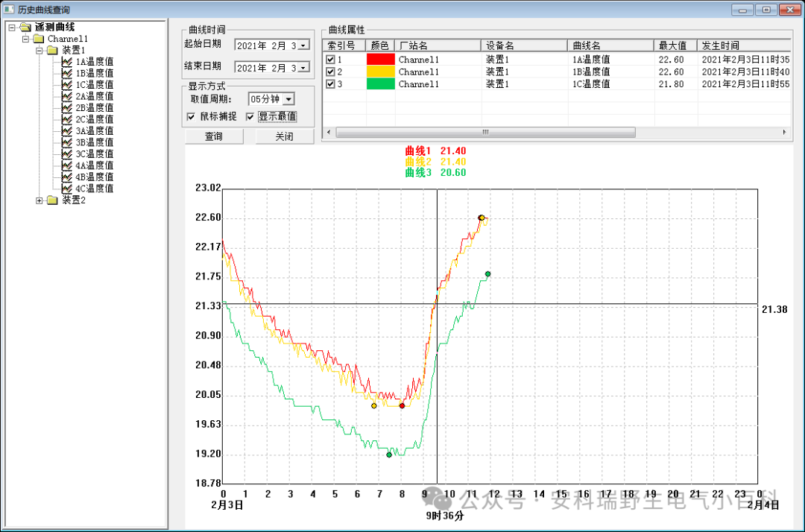Uncheck curve index 2 in table

[x=331, y=72]
